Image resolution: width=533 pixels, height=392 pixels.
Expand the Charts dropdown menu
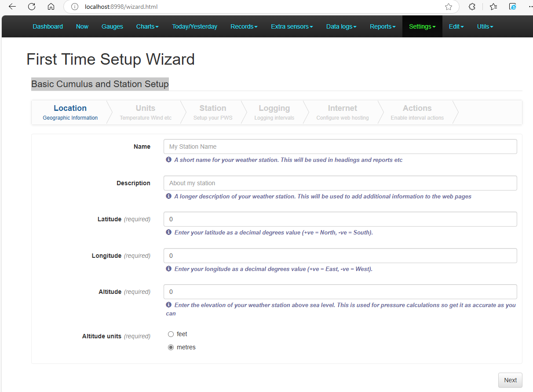147,26
